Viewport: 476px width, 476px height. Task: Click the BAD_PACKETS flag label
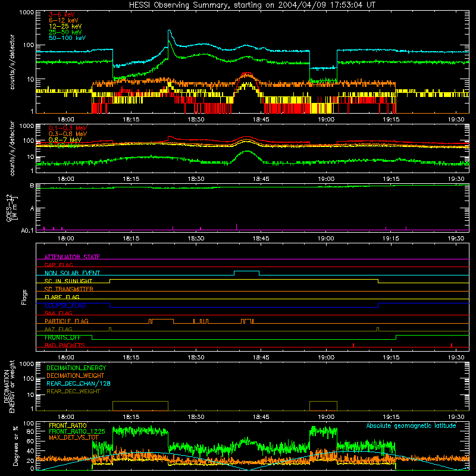click(x=65, y=345)
